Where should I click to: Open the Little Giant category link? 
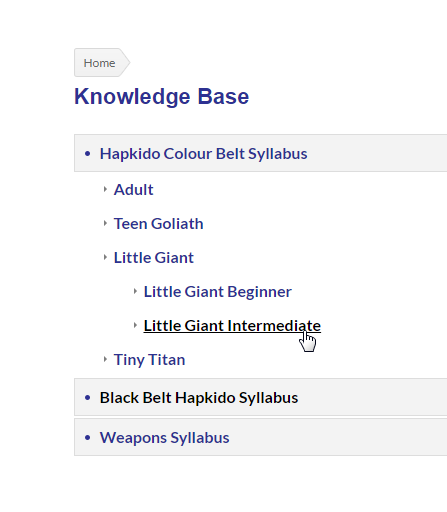coord(154,258)
